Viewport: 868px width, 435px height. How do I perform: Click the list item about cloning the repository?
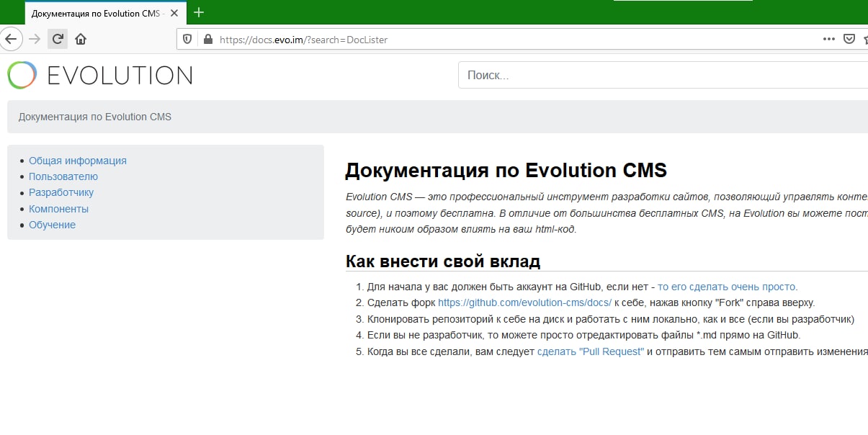pos(611,319)
